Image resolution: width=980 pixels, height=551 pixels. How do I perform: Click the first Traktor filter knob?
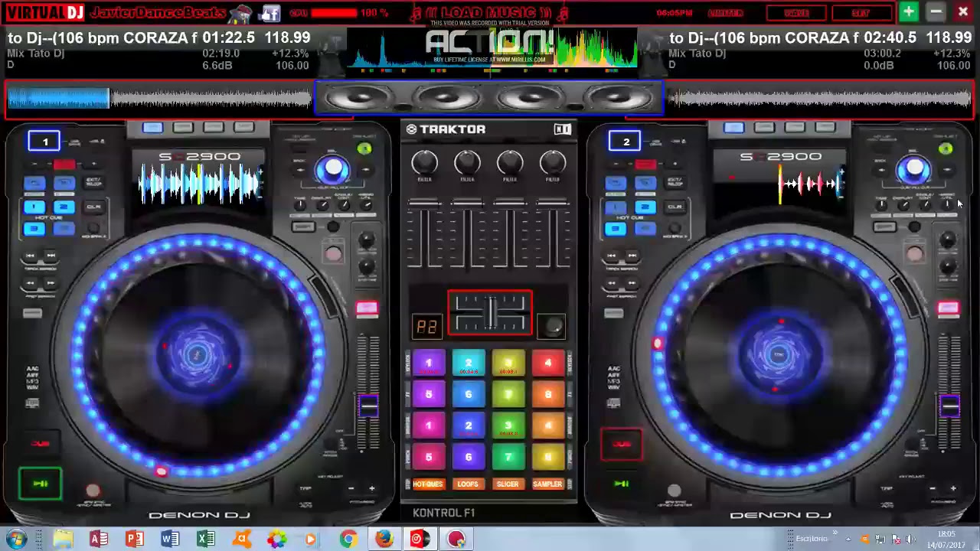pos(425,163)
